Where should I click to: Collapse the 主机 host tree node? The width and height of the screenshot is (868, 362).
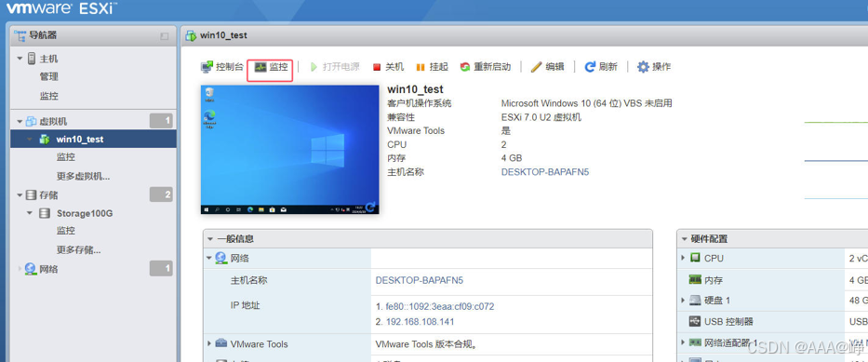click(20, 58)
